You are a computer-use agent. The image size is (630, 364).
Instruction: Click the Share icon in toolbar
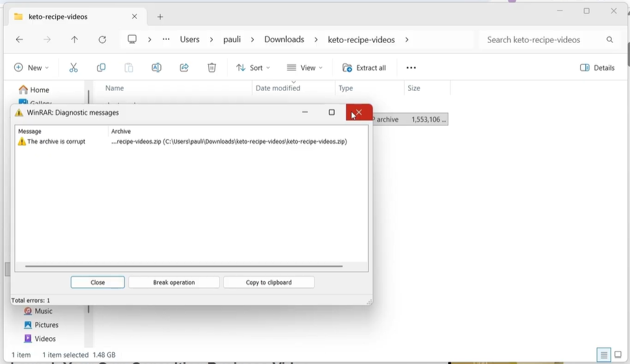click(x=184, y=67)
